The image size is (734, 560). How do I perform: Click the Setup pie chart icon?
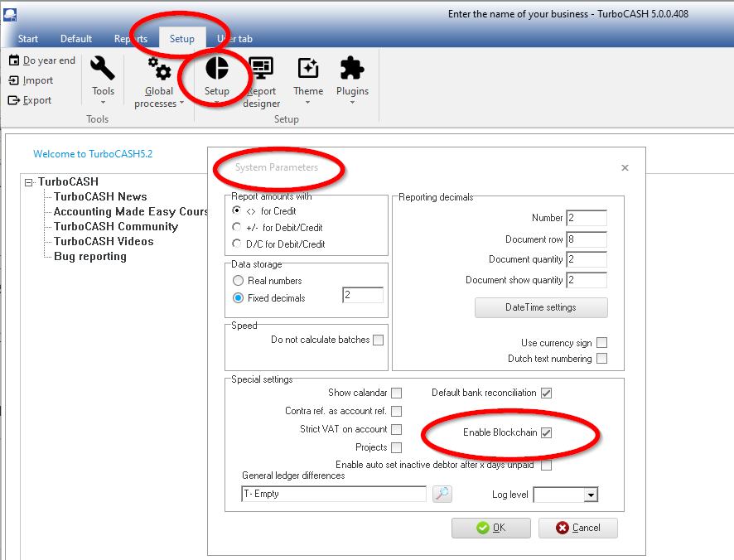217,68
